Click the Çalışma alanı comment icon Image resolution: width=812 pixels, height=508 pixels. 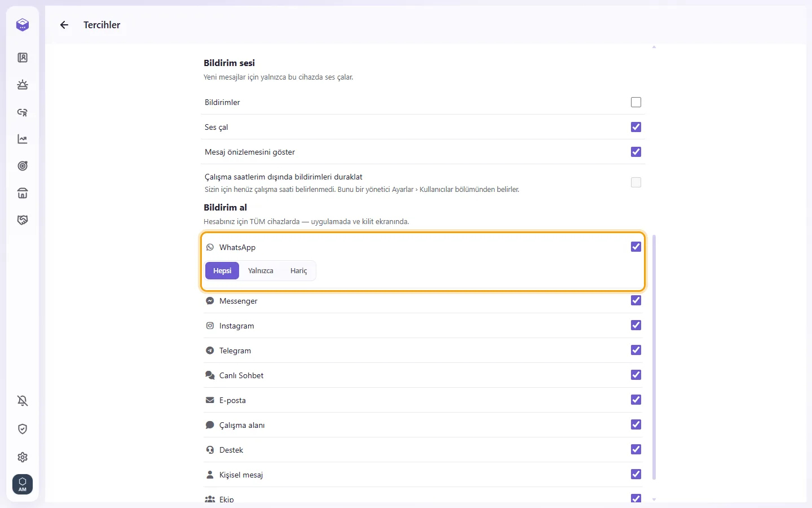pos(210,425)
